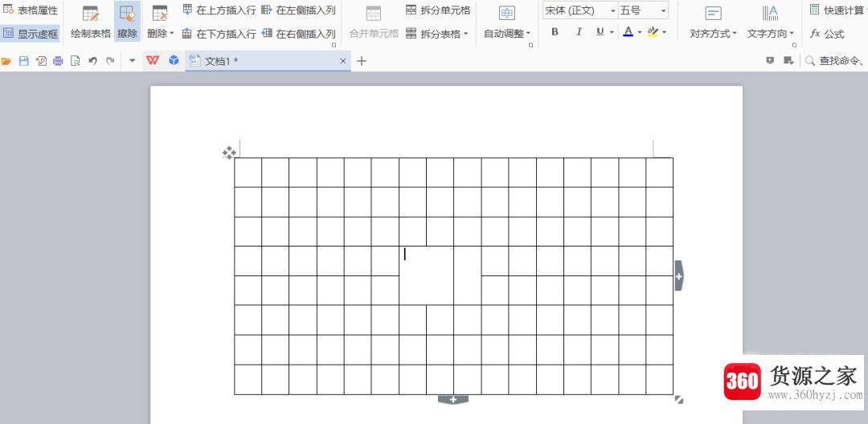Open the auto-fit group dialog launcher
This screenshot has width=868, height=424.
pyautogui.click(x=530, y=45)
